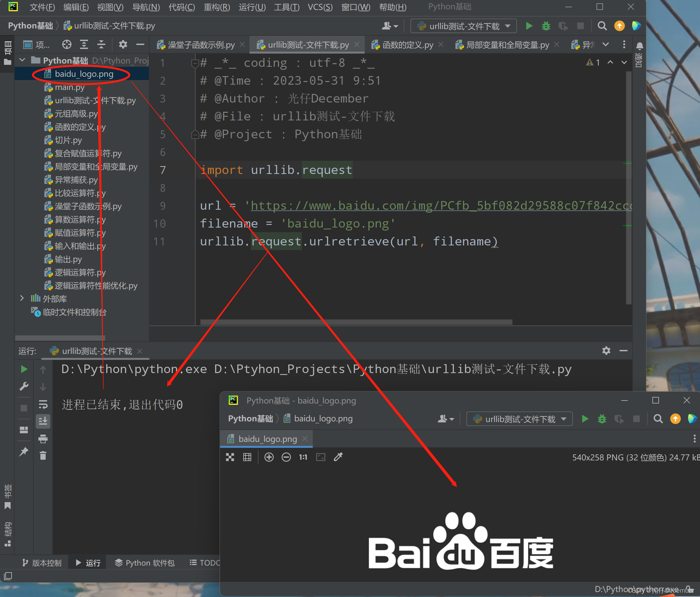Switch to 局部变量和全局变量.py editor tab

coord(507,45)
